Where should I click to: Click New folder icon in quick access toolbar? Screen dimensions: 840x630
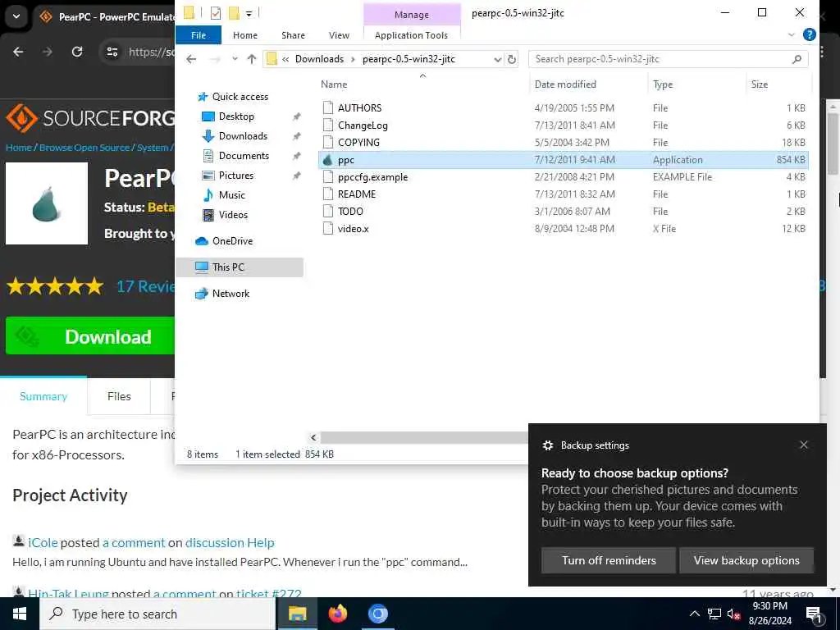coord(234,13)
